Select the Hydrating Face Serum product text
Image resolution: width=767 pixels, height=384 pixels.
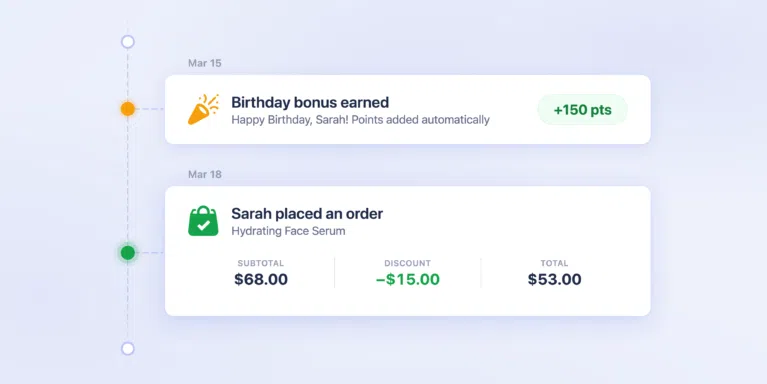(x=288, y=231)
